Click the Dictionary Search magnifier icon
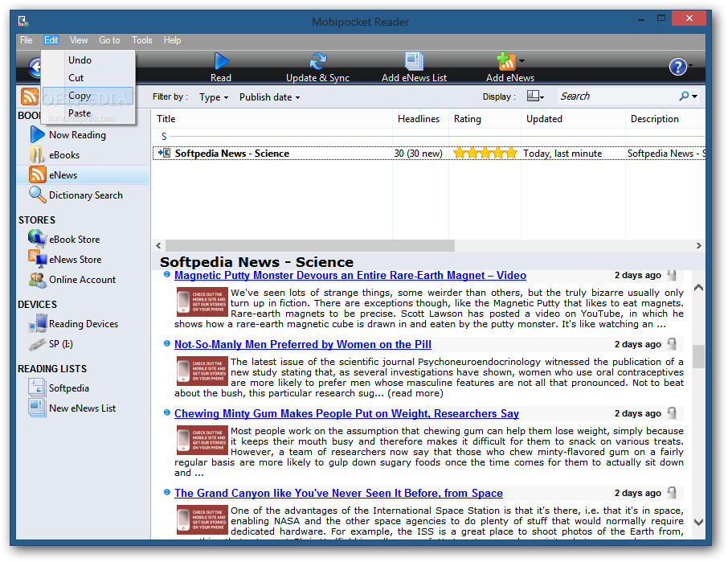Image resolution: width=728 pixels, height=562 pixels. click(37, 195)
